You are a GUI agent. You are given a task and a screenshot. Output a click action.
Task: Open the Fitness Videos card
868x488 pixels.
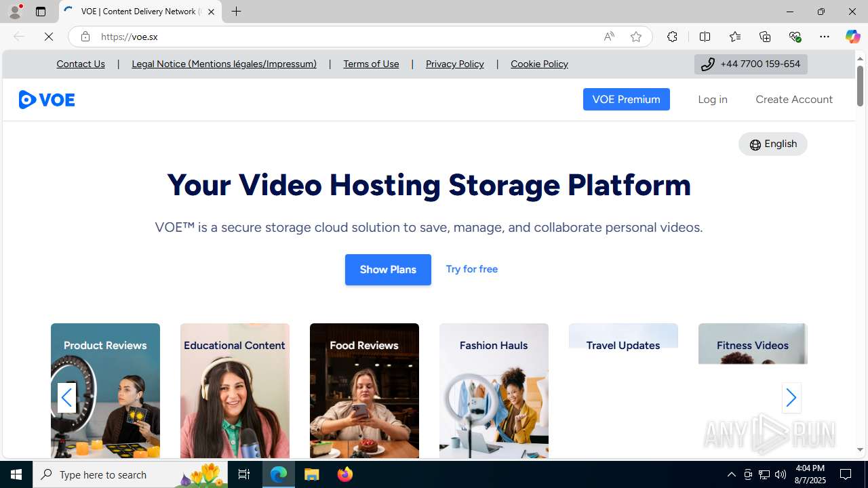pos(753,390)
